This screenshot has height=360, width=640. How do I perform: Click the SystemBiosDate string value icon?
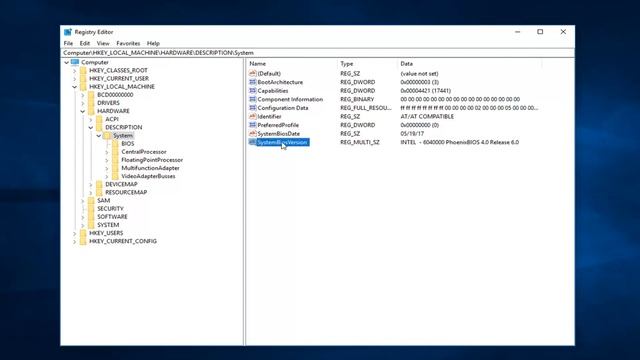pos(253,133)
